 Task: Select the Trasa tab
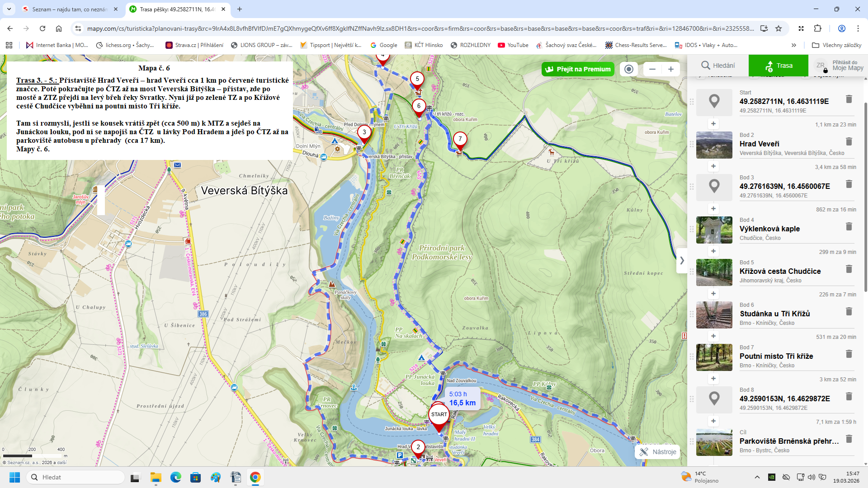[778, 66]
